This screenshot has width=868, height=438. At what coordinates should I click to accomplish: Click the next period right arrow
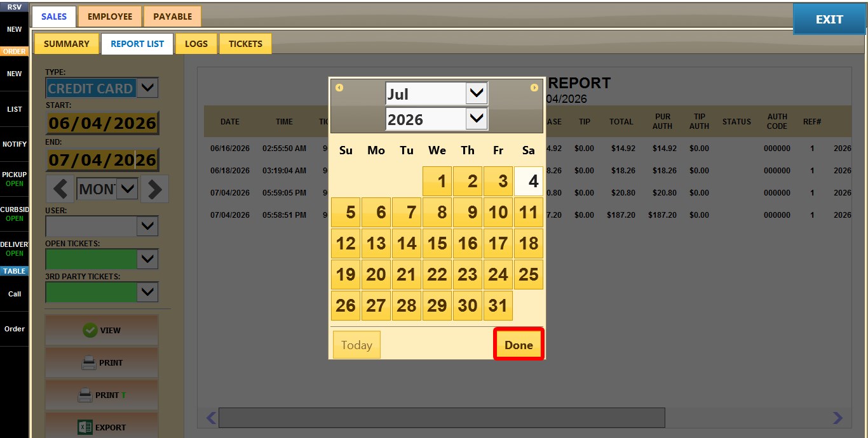[x=155, y=189]
